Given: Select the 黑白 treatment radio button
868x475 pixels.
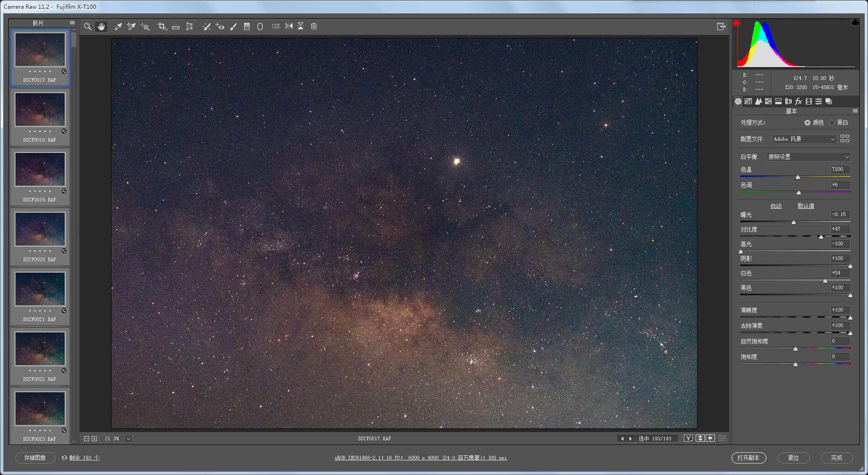Looking at the screenshot, I should (831, 123).
